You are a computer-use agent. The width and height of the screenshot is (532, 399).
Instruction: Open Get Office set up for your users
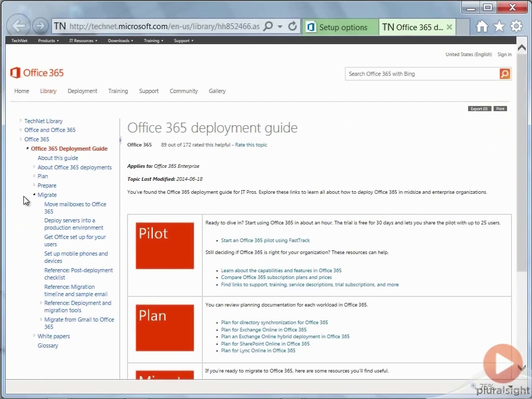[75, 241]
